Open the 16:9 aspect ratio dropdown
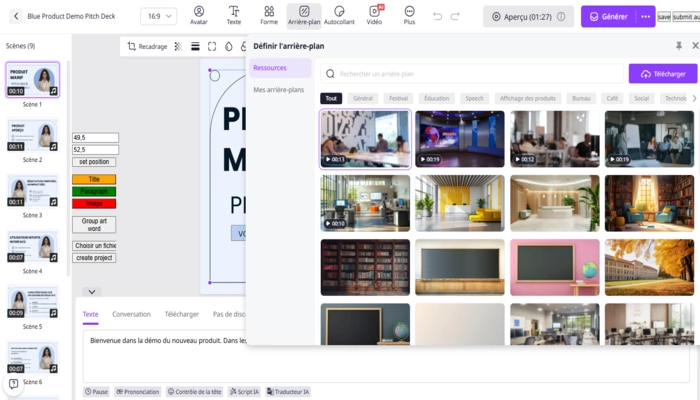Viewport: 700px width, 400px height. (158, 17)
